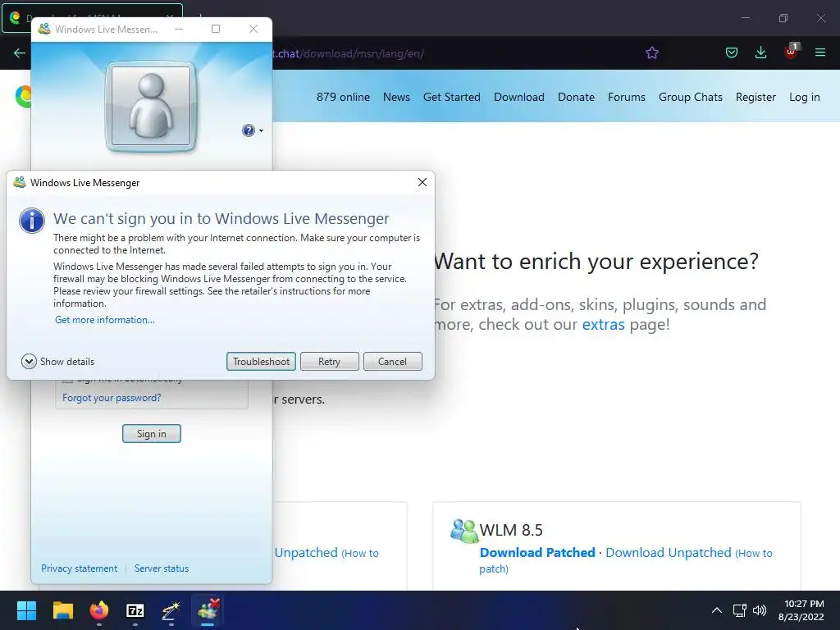Expand Show details in error dialog

[58, 362]
